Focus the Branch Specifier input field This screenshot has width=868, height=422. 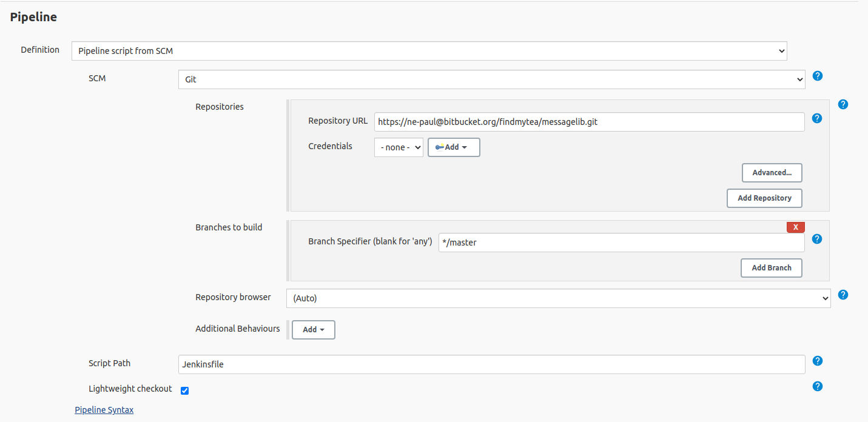point(622,243)
